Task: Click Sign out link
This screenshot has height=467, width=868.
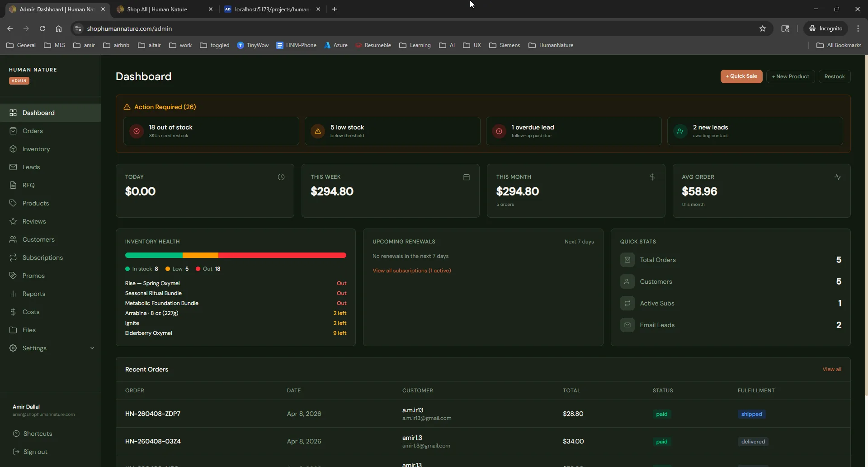Action: pos(35,452)
